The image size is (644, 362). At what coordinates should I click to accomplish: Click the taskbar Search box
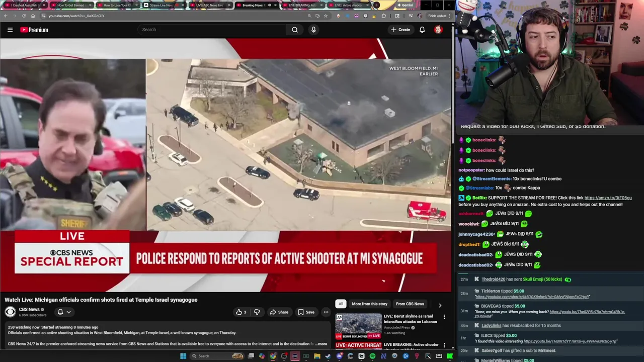pyautogui.click(x=216, y=356)
